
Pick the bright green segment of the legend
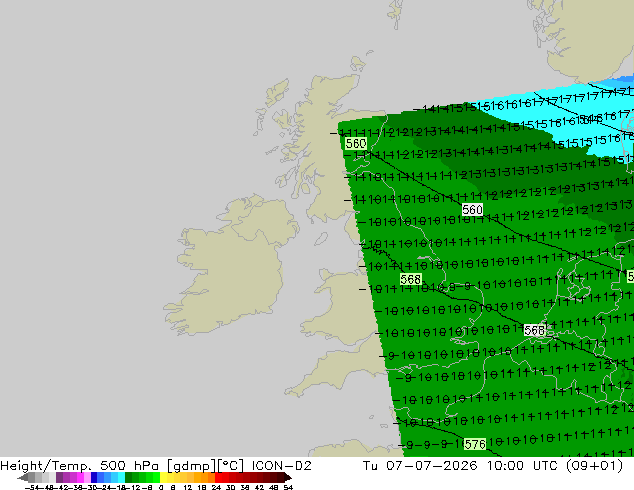pos(156,477)
